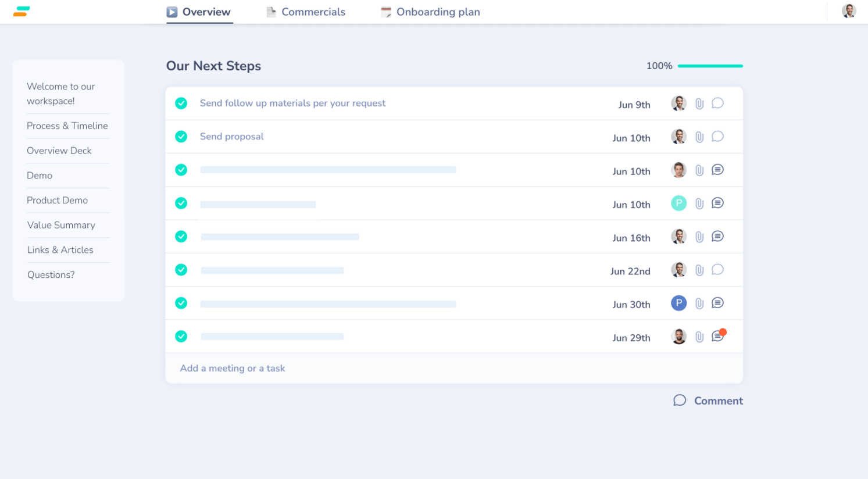
Task: Open attachment icon on Send proposal row
Action: coord(699,137)
